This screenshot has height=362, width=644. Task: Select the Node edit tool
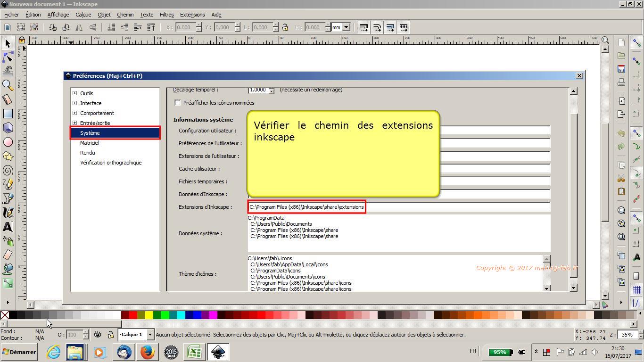(8, 57)
